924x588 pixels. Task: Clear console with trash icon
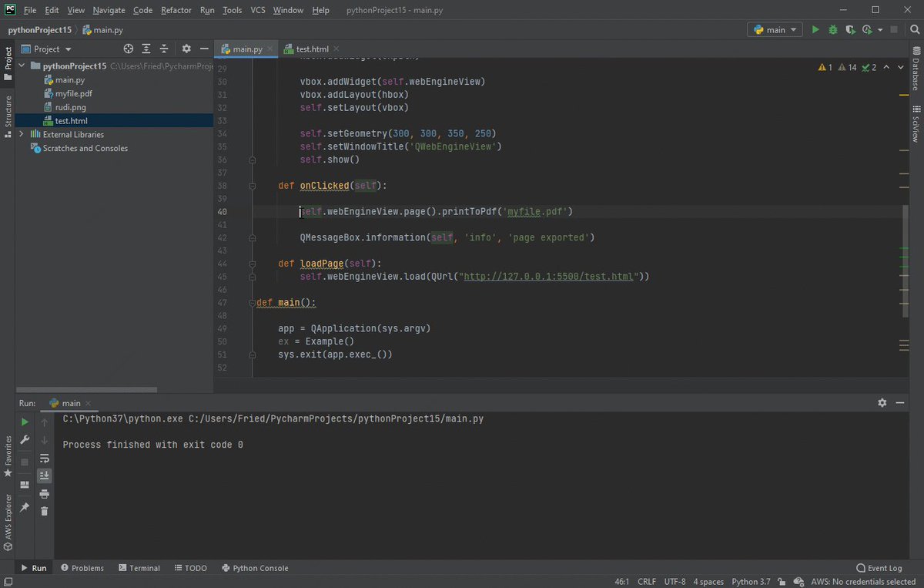click(45, 511)
